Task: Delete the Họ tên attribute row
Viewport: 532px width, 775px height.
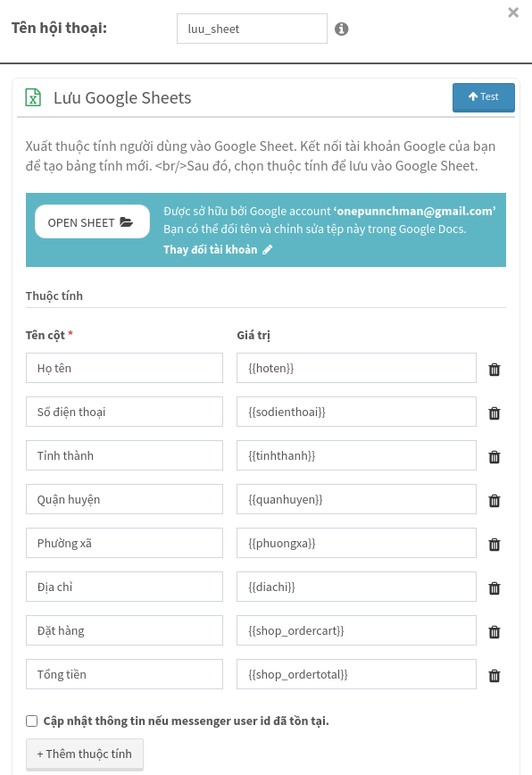Action: pyautogui.click(x=494, y=370)
